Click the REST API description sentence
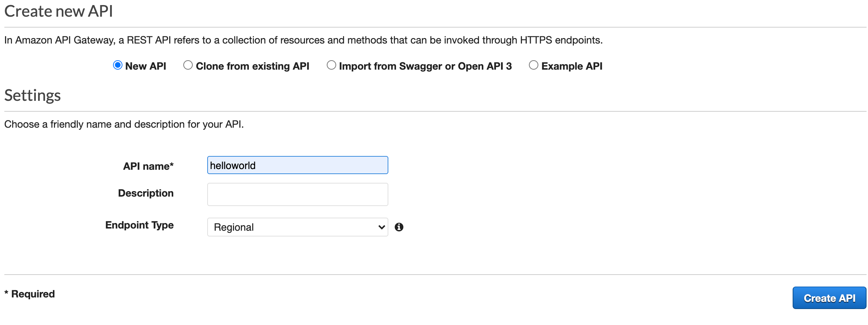 pyautogui.click(x=304, y=40)
